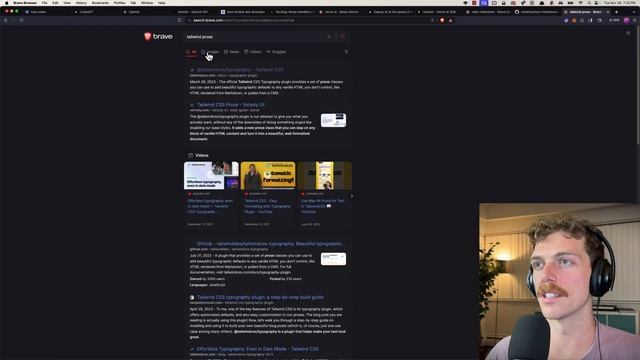Click the page settings icon at top right

pos(628,33)
